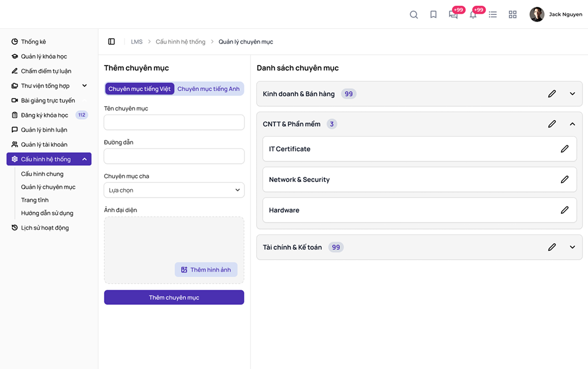
Task: Edit the IT Certificate category
Action: pos(564,149)
